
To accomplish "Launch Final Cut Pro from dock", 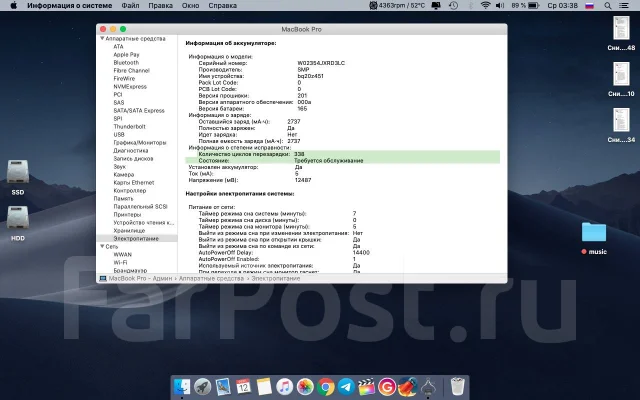I will point(367,386).
